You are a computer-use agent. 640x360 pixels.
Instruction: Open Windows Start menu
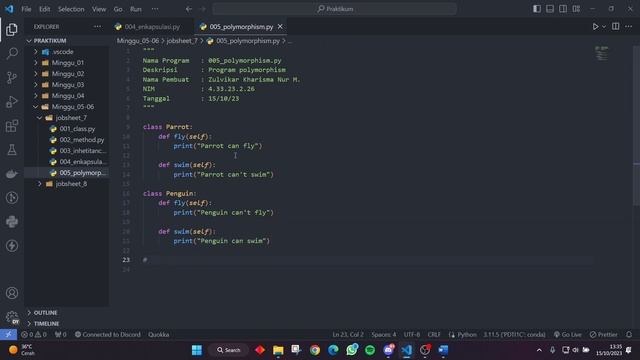[x=197, y=350]
